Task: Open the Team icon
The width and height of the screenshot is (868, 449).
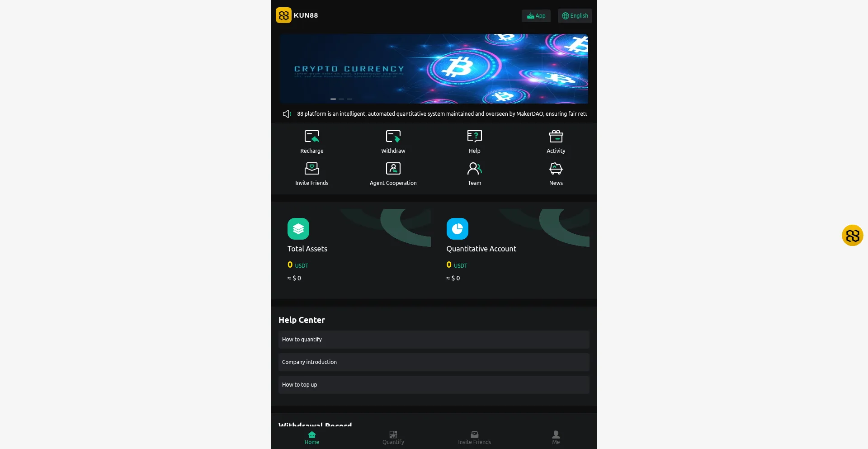Action: coord(475,169)
